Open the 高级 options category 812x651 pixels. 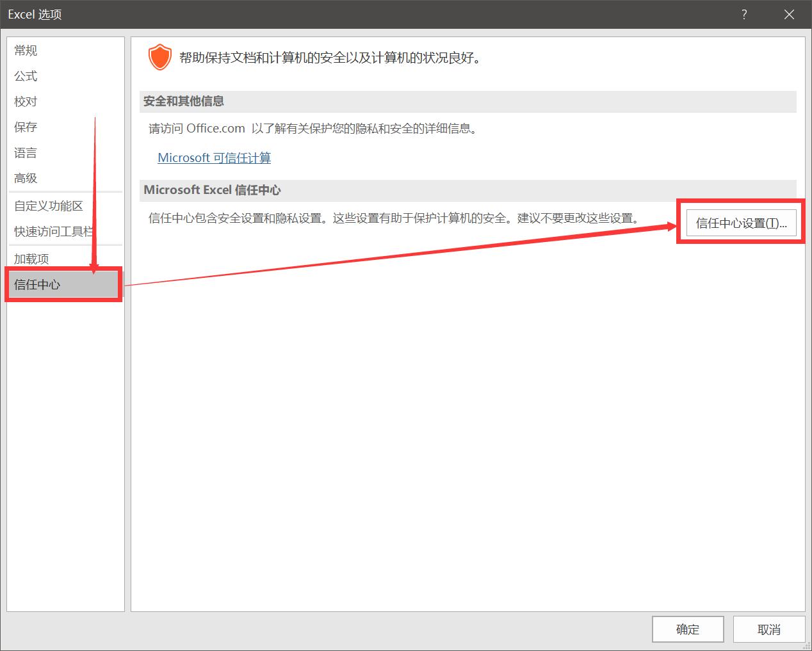(x=25, y=178)
